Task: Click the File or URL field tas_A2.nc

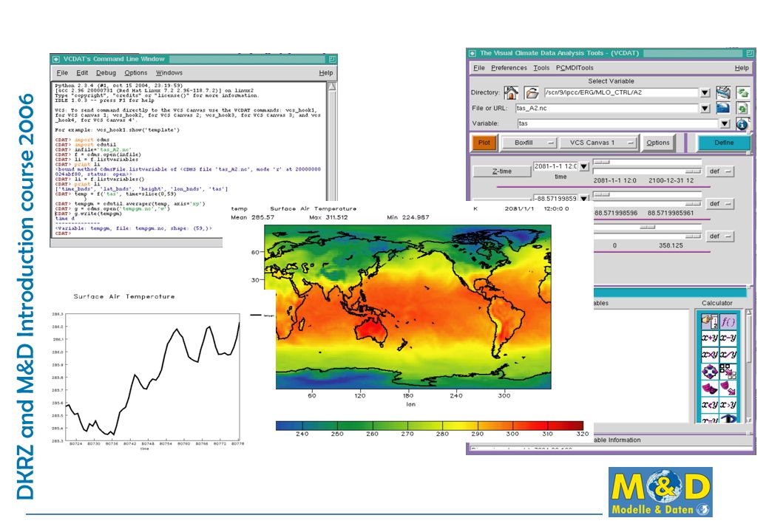Action: (x=606, y=109)
